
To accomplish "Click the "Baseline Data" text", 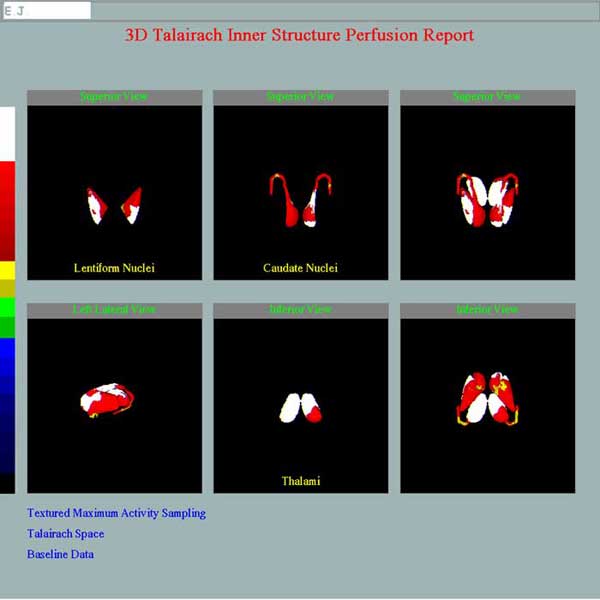I will pyautogui.click(x=60, y=554).
